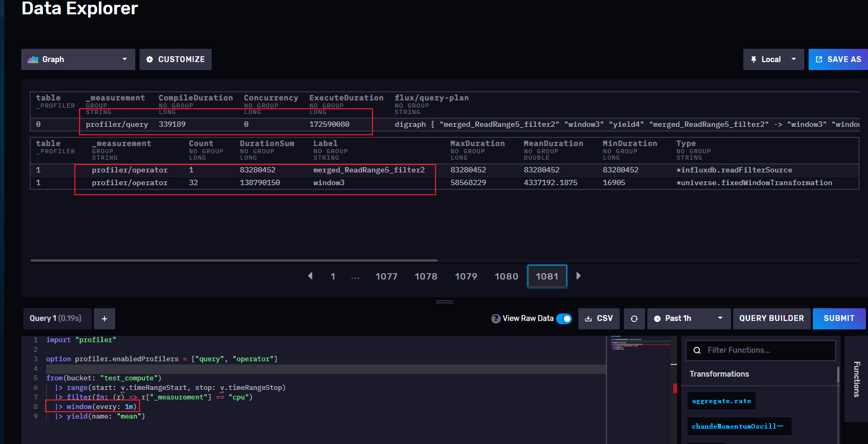Click the option profiler.enabledProfilers code line

162,359
